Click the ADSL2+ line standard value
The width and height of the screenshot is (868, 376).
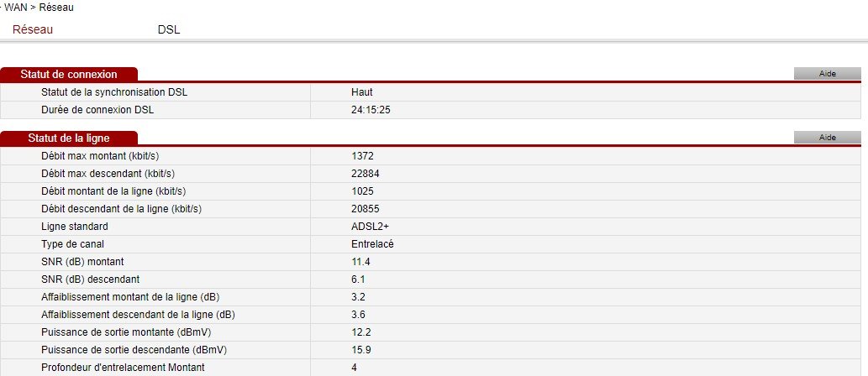[x=370, y=227]
